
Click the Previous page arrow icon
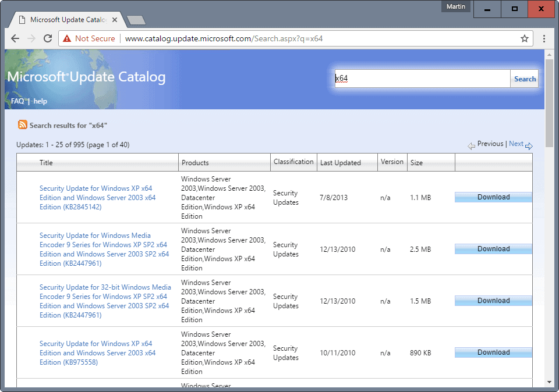click(471, 146)
